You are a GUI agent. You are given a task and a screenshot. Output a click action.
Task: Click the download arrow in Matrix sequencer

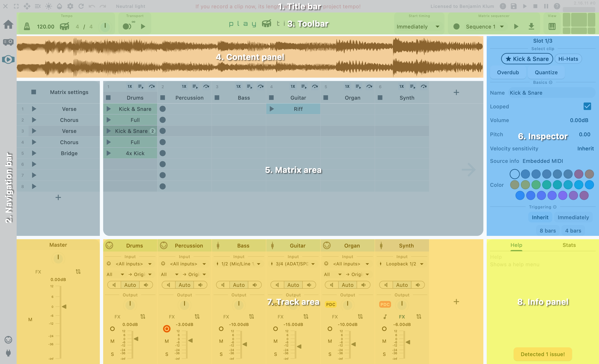click(531, 26)
